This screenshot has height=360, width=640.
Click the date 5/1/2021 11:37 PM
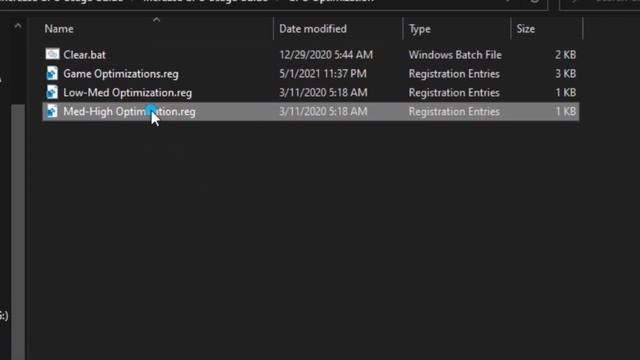[x=323, y=74]
